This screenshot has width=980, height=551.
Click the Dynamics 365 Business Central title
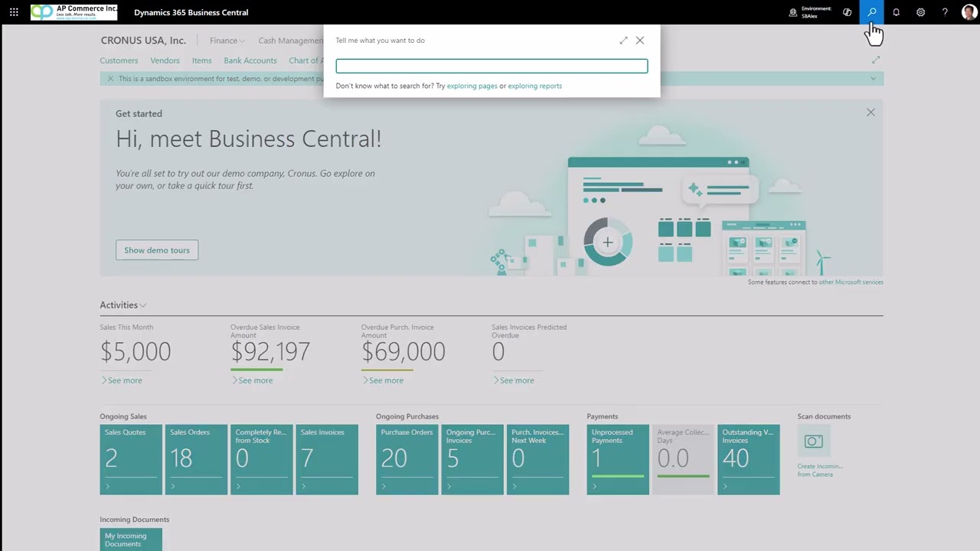[x=191, y=12]
